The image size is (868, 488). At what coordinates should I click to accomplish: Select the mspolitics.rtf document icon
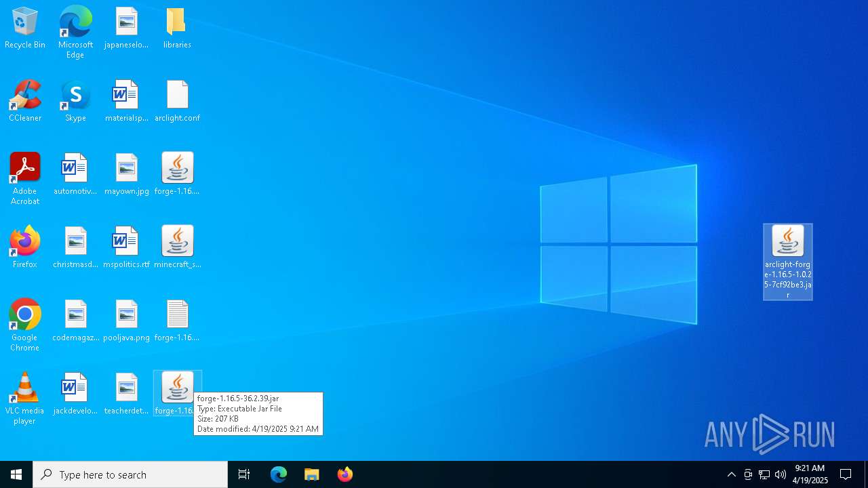coord(126,248)
